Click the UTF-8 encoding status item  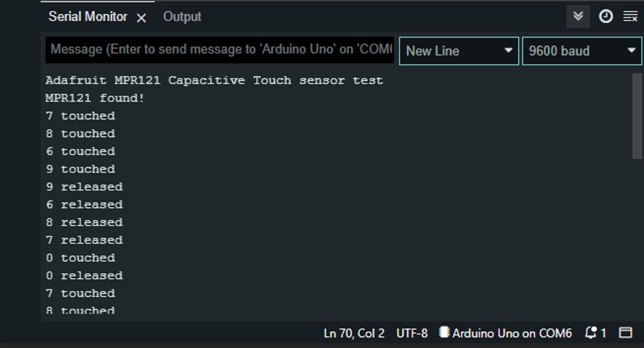pos(412,333)
